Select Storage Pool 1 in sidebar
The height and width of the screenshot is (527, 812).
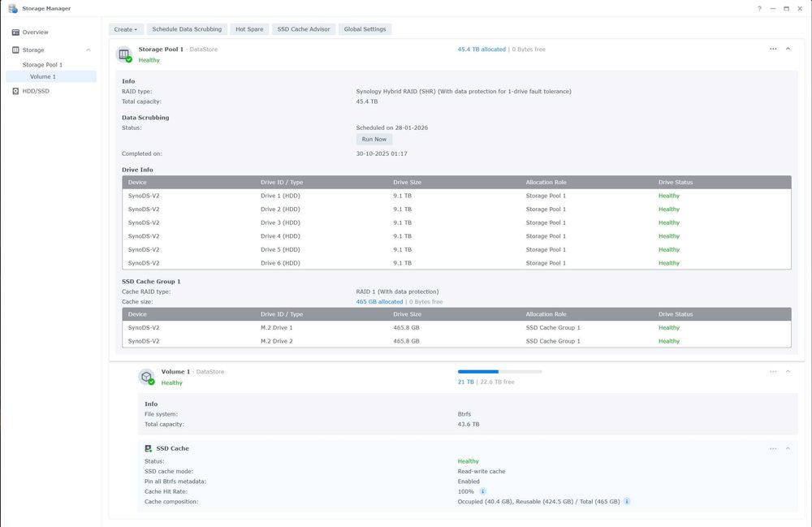click(x=42, y=65)
